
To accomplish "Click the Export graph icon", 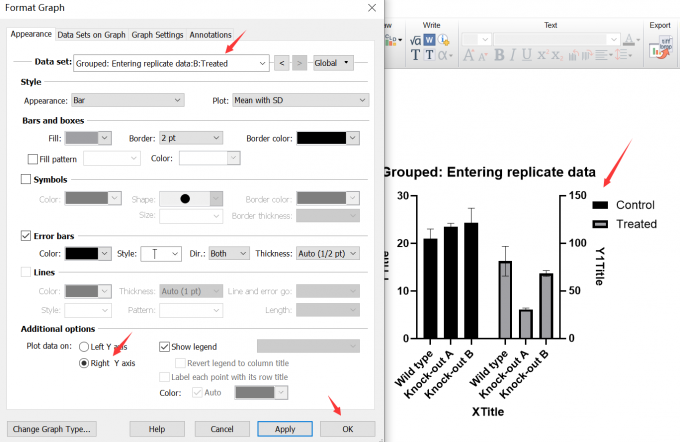I will point(660,47).
